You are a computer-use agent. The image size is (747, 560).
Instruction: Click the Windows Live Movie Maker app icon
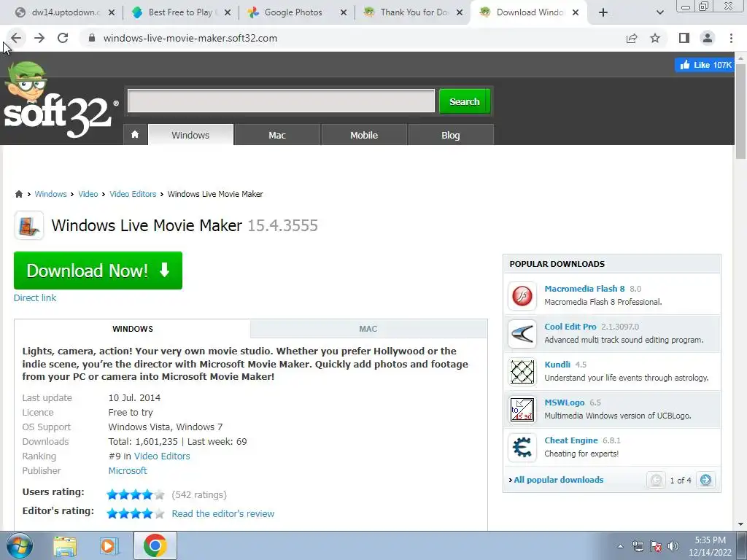[x=29, y=226]
